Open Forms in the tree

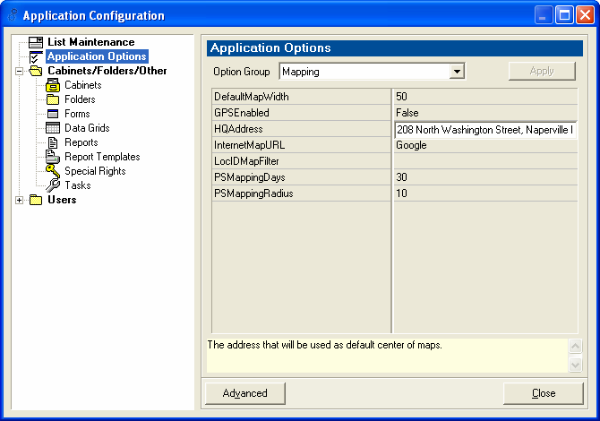tap(77, 114)
